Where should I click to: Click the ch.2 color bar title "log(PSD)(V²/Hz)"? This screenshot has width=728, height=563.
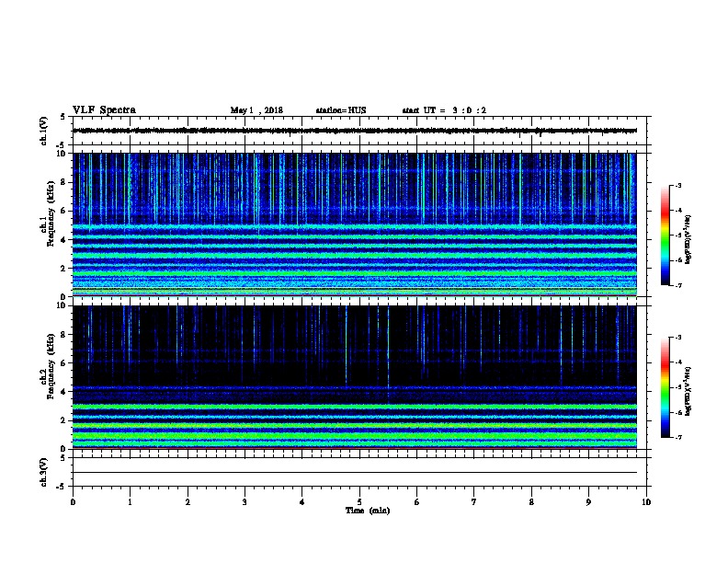(688, 391)
